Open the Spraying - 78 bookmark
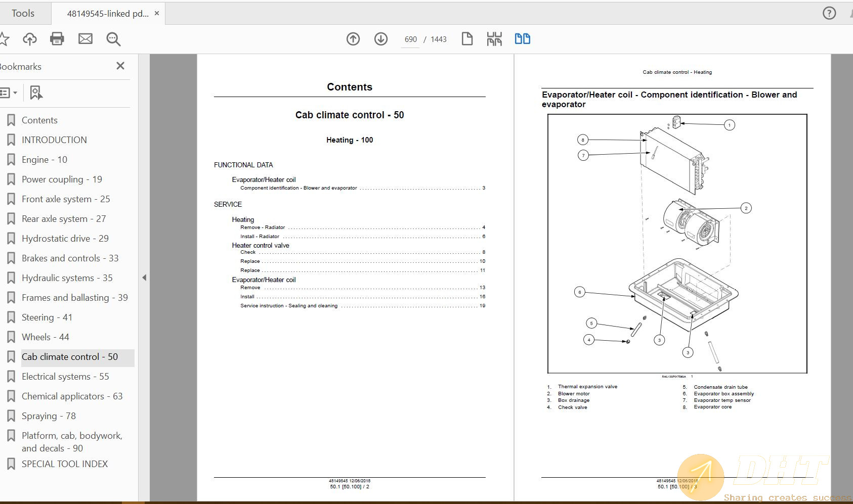 49,416
